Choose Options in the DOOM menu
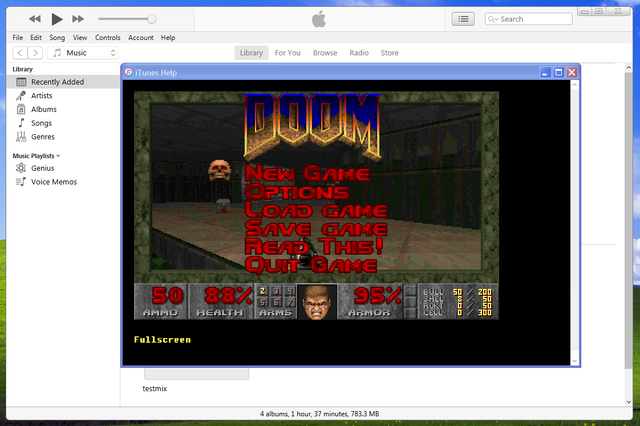This screenshot has height=426, width=640. [x=297, y=192]
